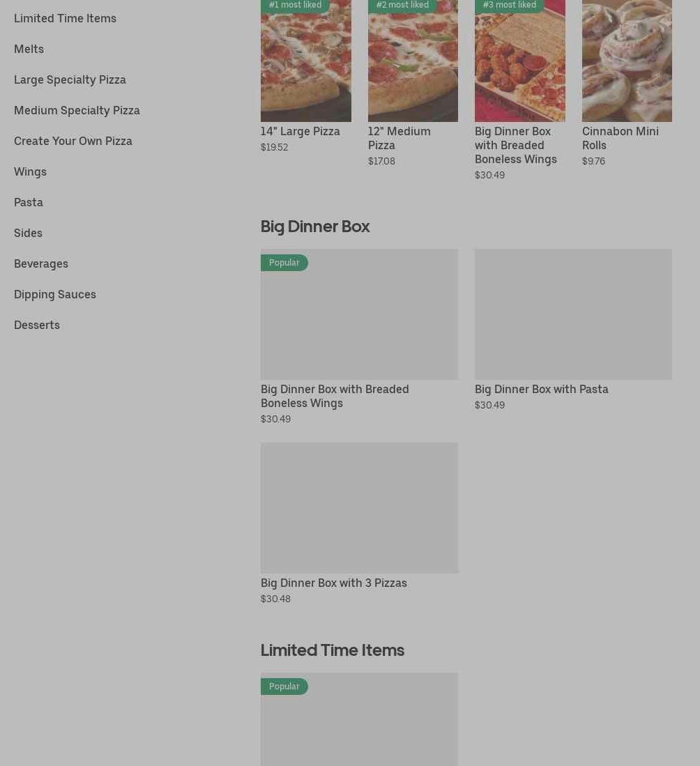Click the Popular item under Limited Time Items
This screenshot has height=766, width=700.
click(359, 719)
